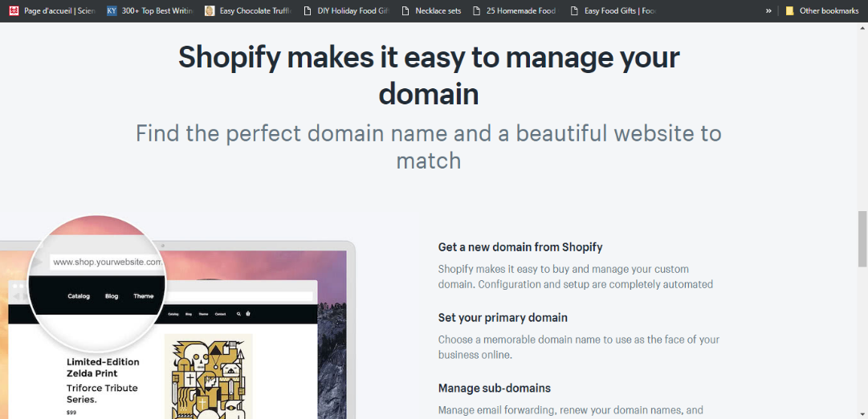The width and height of the screenshot is (868, 419).
Task: Click the yellow folder icon of Other bookmarks
Action: click(790, 10)
